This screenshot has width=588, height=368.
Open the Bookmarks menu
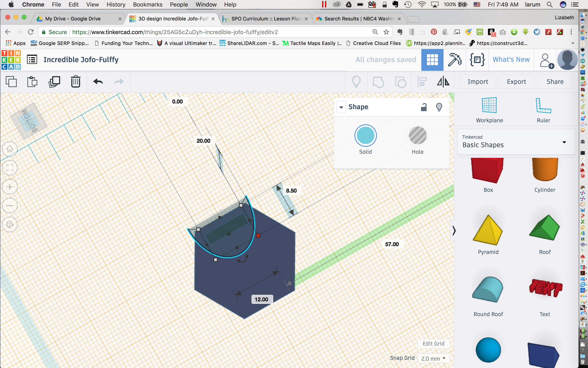point(148,4)
